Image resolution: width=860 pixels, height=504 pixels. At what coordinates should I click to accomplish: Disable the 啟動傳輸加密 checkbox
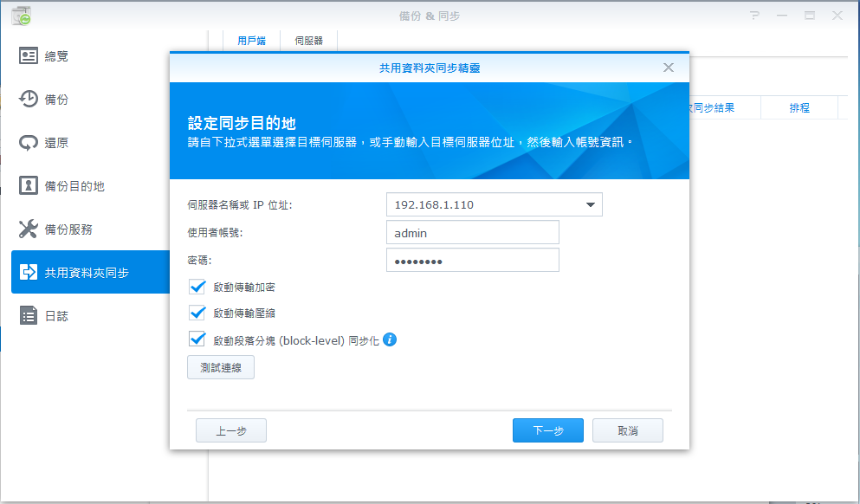click(197, 287)
